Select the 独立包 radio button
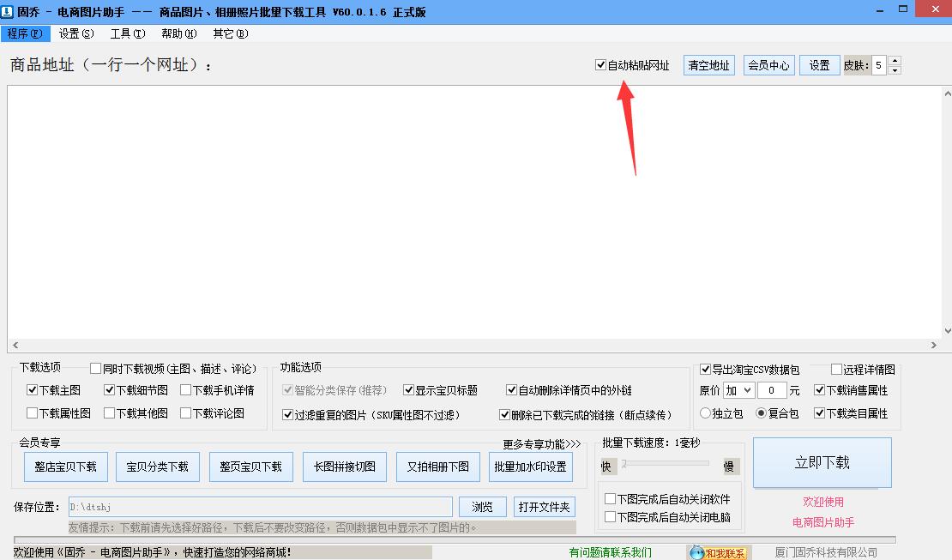The height and width of the screenshot is (560, 952). [x=705, y=413]
